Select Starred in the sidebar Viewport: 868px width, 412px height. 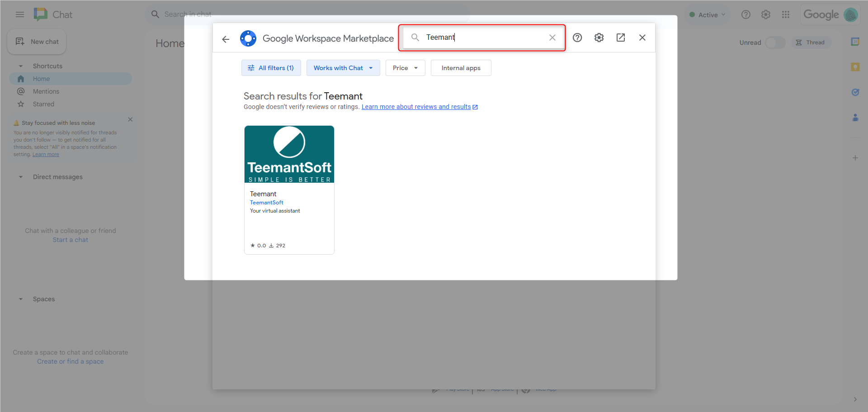point(71,104)
